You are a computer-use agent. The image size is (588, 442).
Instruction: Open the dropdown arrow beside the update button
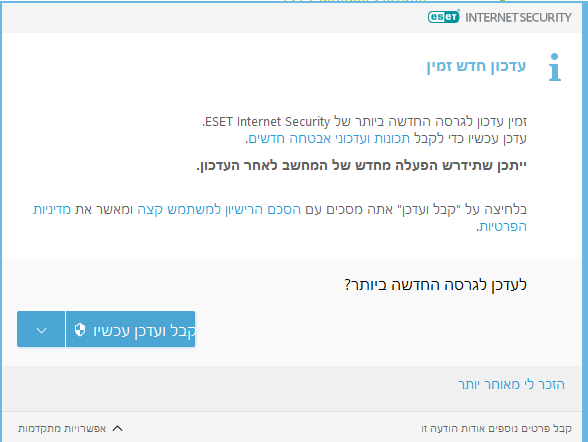(x=41, y=329)
